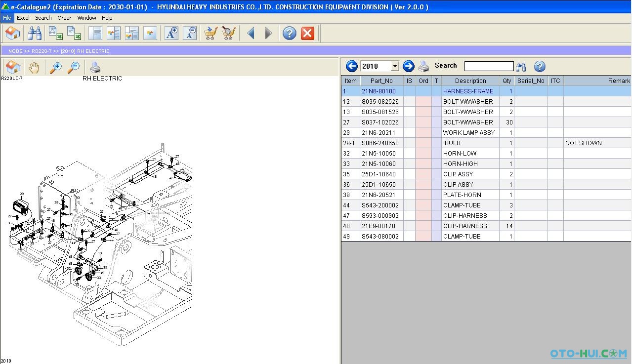The width and height of the screenshot is (632, 364).
Task: Select HORN-LOW description
Action: (470, 154)
